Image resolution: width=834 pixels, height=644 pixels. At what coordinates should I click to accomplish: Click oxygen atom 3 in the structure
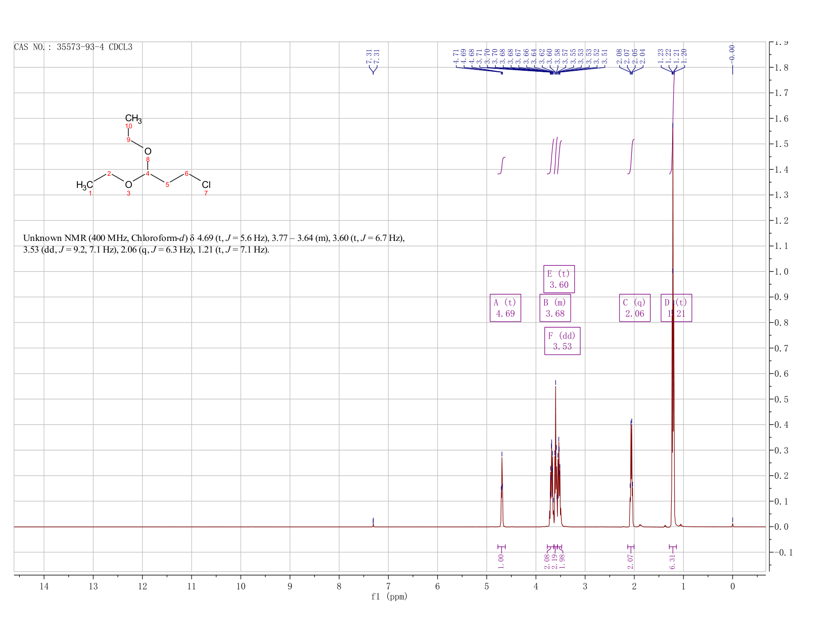coord(128,185)
